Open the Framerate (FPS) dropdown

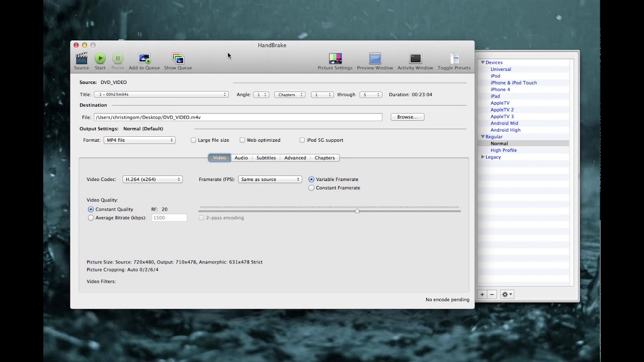(270, 179)
